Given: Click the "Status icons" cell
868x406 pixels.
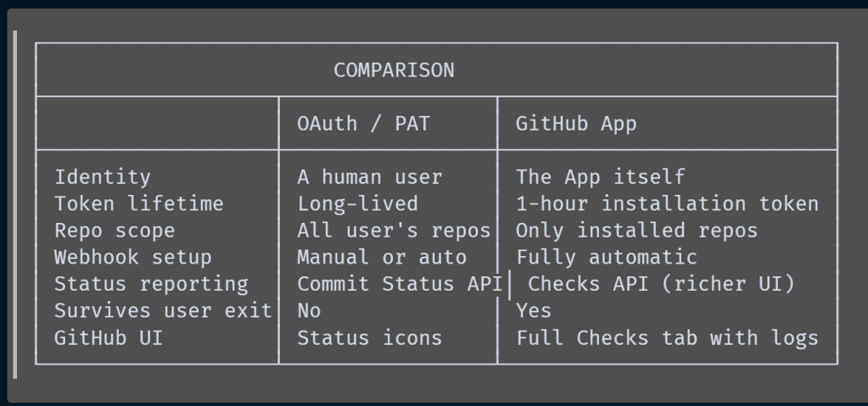Looking at the screenshot, I should pyautogui.click(x=369, y=337).
